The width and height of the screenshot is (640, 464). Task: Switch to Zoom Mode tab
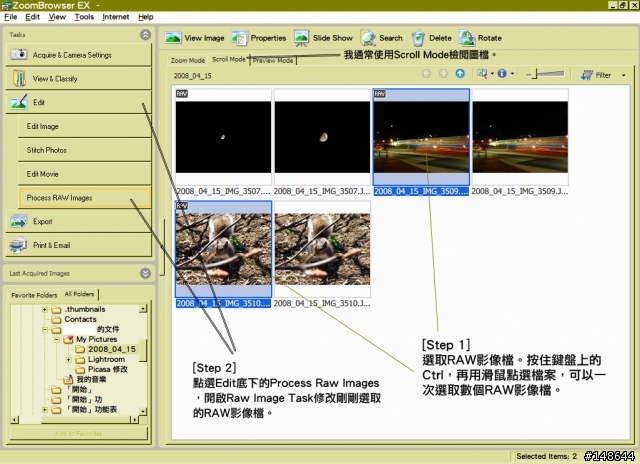(187, 60)
